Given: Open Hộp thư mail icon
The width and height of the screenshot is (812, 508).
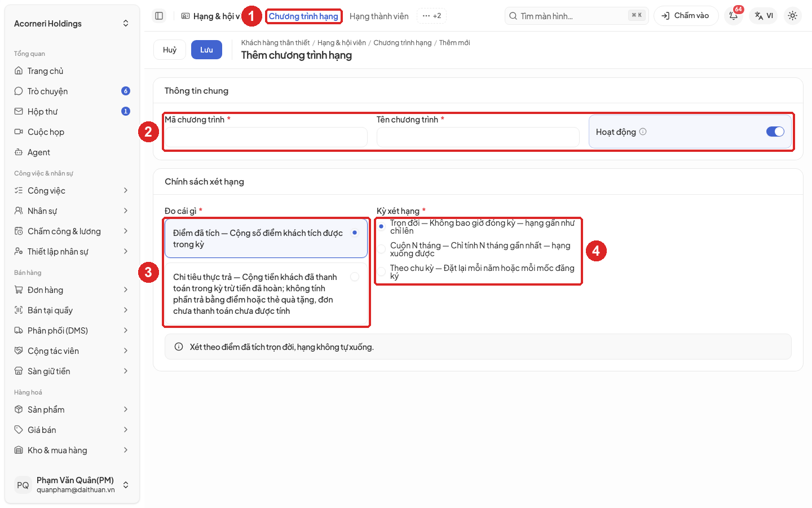Looking at the screenshot, I should click(x=19, y=112).
